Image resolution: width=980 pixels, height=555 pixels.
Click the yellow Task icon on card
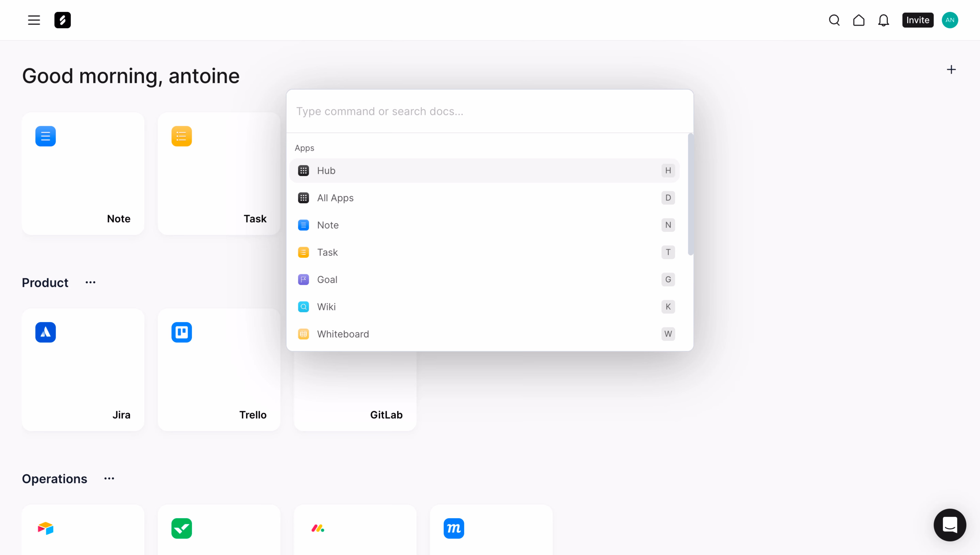point(182,136)
